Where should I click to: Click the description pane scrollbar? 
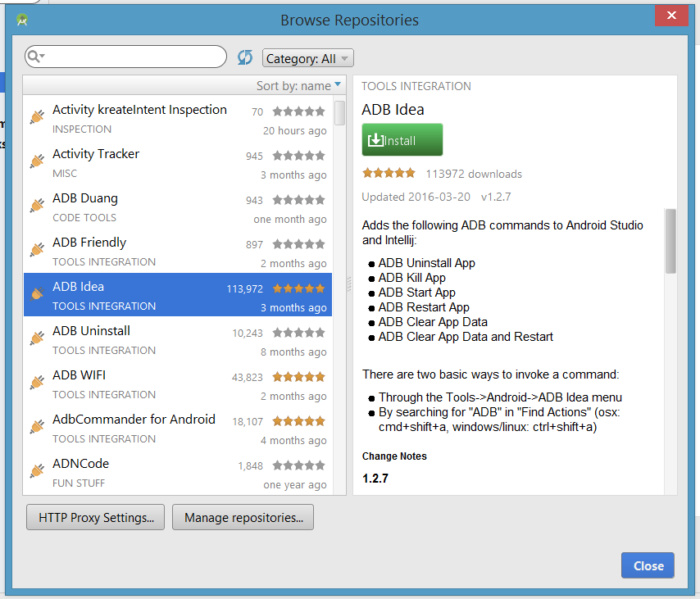coord(670,241)
